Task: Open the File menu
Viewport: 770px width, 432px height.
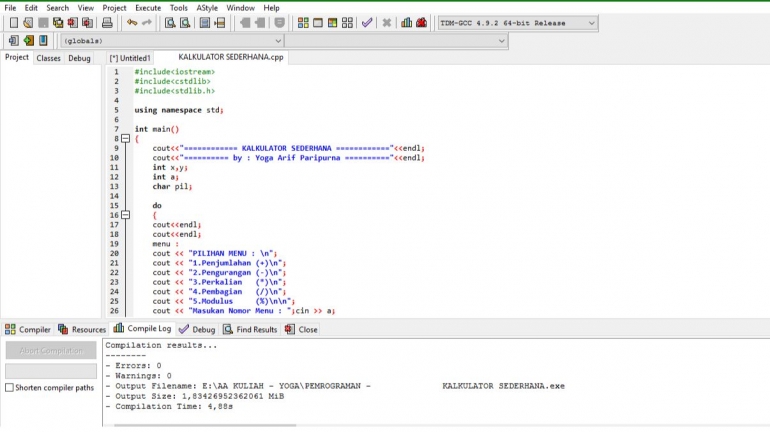Action: click(10, 8)
